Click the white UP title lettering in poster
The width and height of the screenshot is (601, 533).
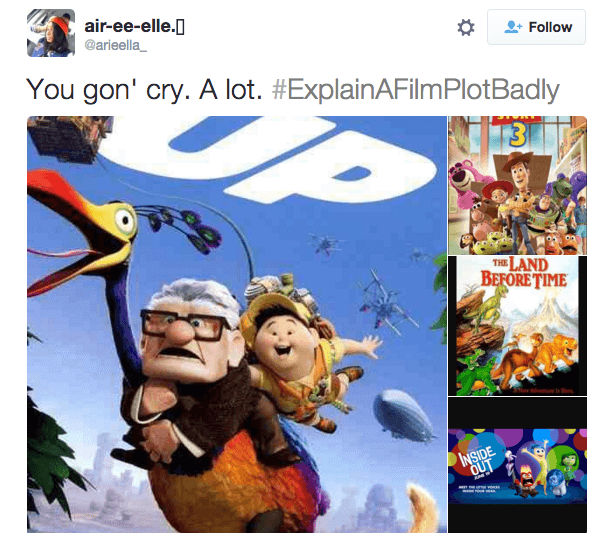[268, 159]
